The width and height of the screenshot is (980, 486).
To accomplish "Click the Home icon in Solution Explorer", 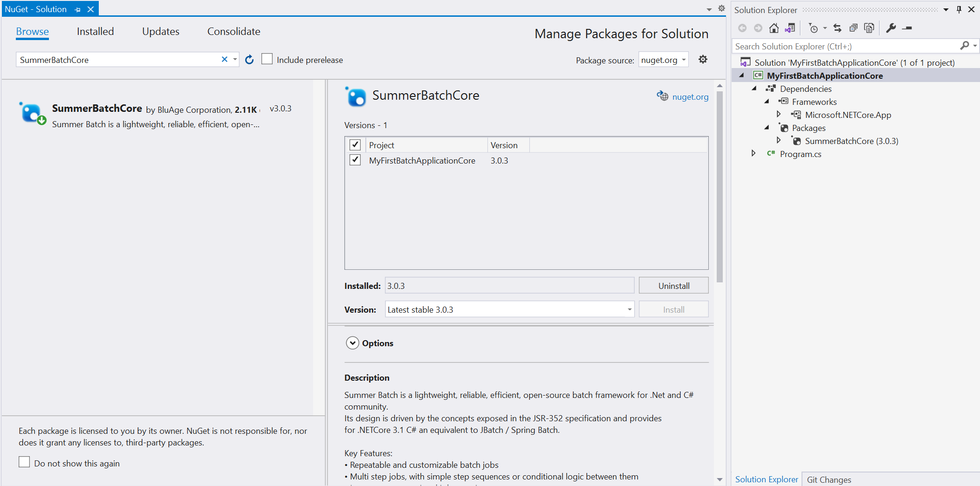I will pos(774,28).
